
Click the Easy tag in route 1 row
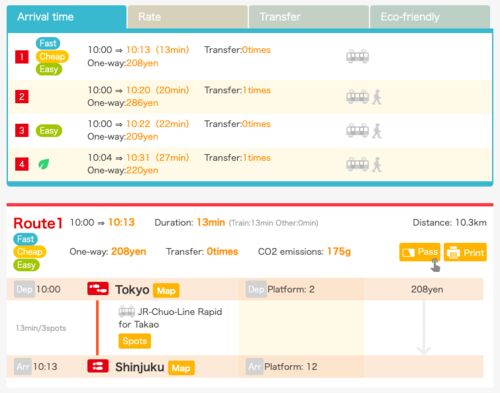49,69
